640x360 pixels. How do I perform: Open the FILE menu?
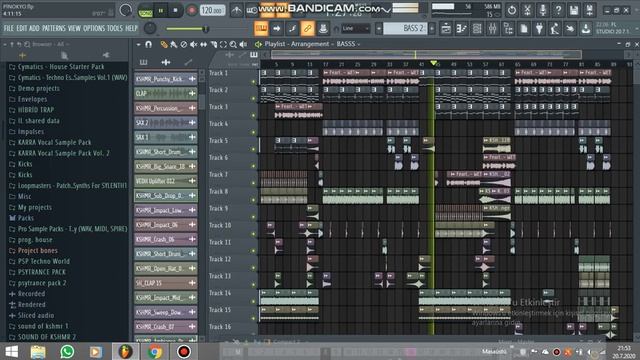[x=9, y=28]
